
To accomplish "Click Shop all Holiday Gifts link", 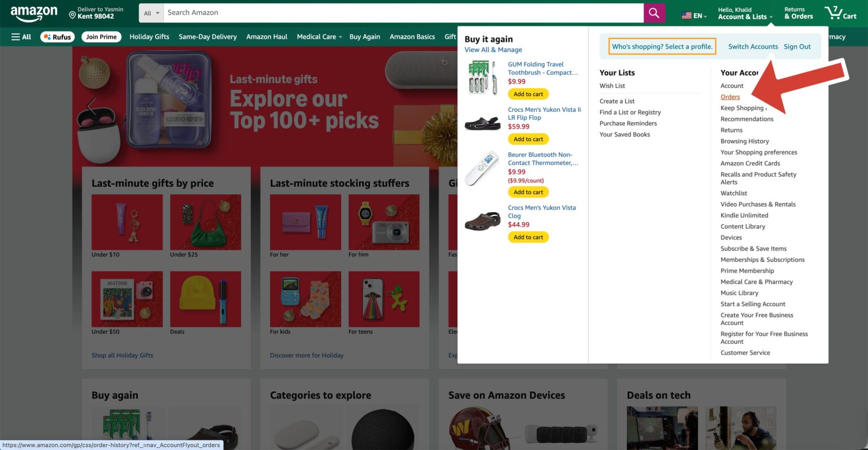I will [x=122, y=355].
